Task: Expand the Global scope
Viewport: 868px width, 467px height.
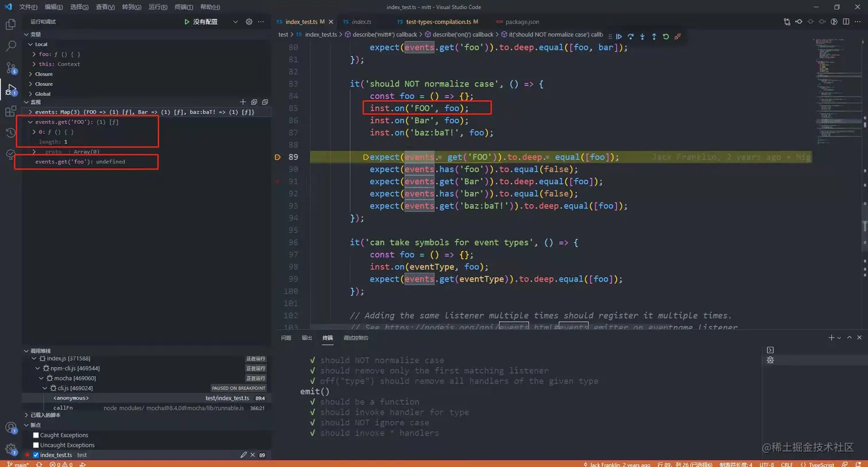Action: click(x=30, y=94)
